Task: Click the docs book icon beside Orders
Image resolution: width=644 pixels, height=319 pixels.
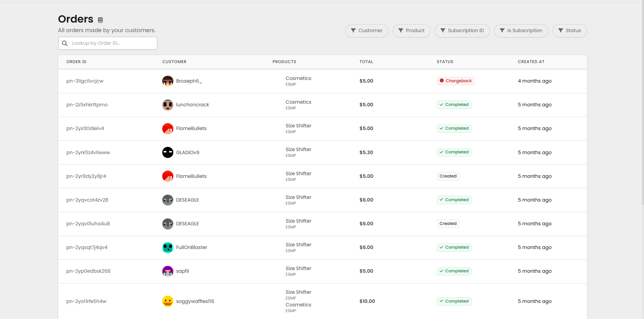Action: [x=100, y=20]
